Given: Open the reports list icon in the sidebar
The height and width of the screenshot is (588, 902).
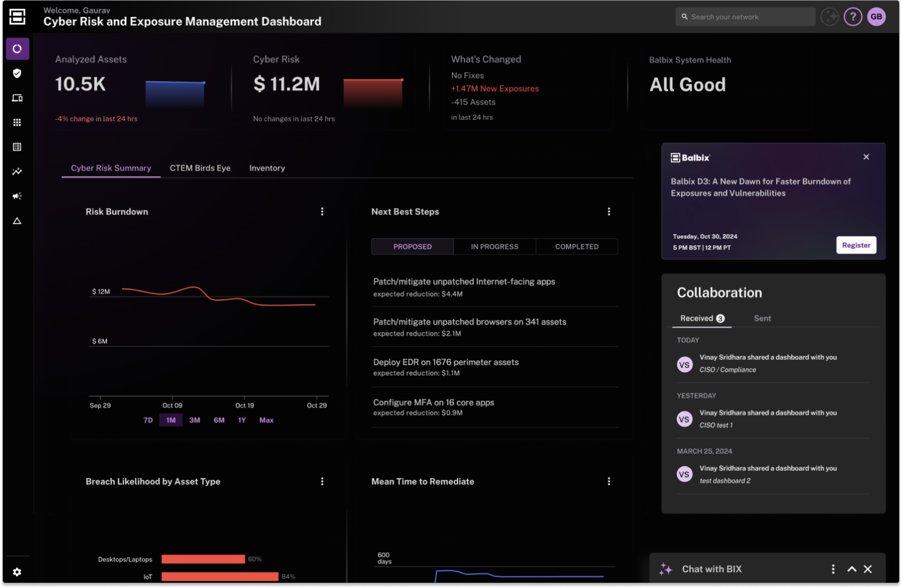Looking at the screenshot, I should 17,147.
